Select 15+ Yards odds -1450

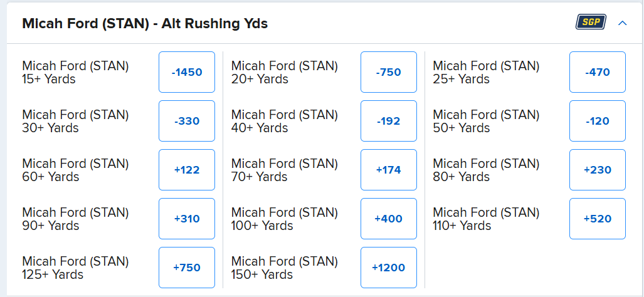pos(187,72)
